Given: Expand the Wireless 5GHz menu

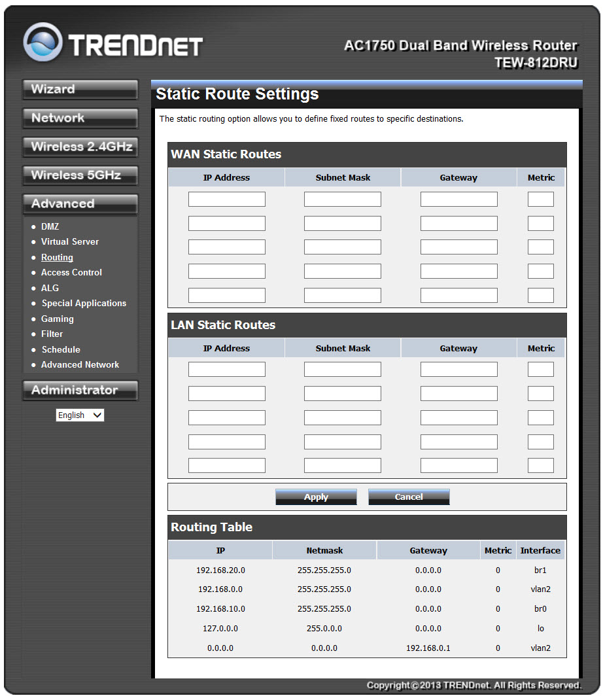Looking at the screenshot, I should [80, 175].
